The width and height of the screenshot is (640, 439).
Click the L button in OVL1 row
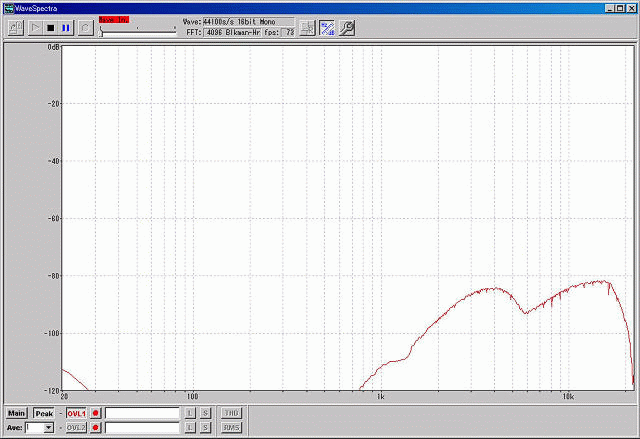coord(189,413)
